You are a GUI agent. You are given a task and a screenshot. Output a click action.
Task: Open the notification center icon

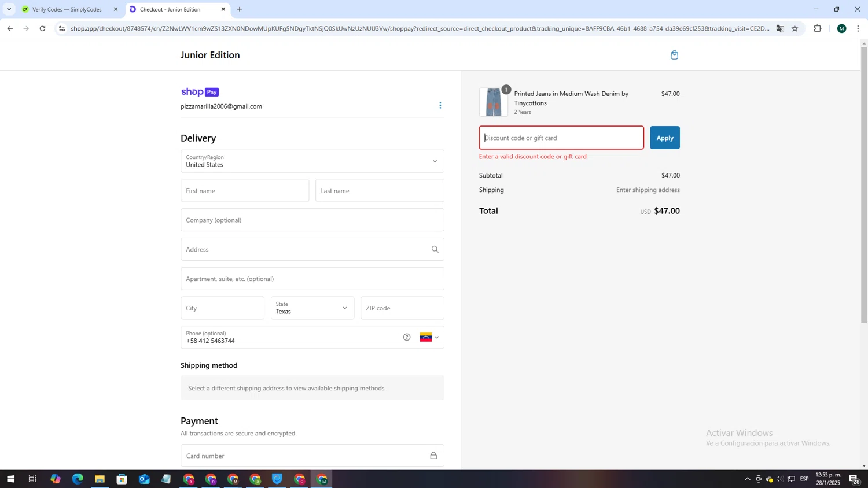[x=854, y=479]
